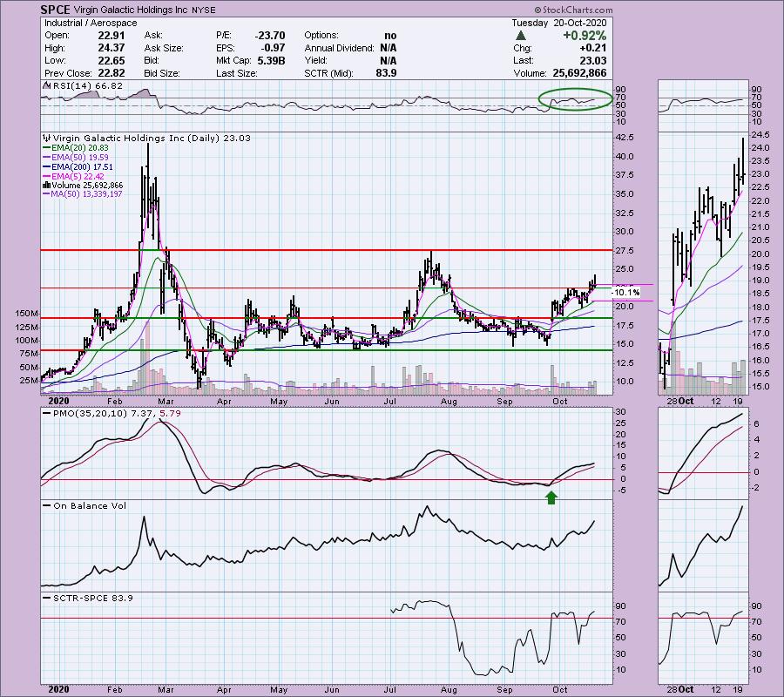Image resolution: width=784 pixels, height=697 pixels.
Task: Click the 15.0 label on zoomed price panel
Action: 760,387
